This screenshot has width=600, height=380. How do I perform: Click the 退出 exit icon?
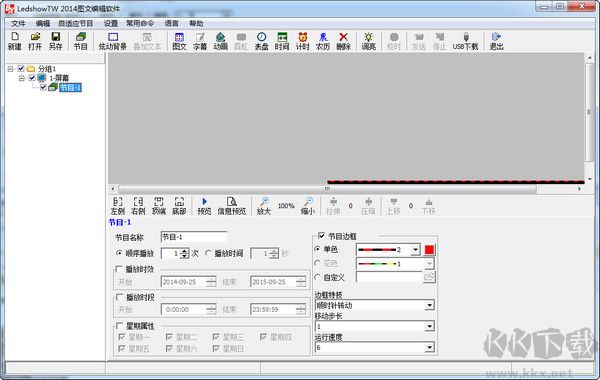coord(496,41)
